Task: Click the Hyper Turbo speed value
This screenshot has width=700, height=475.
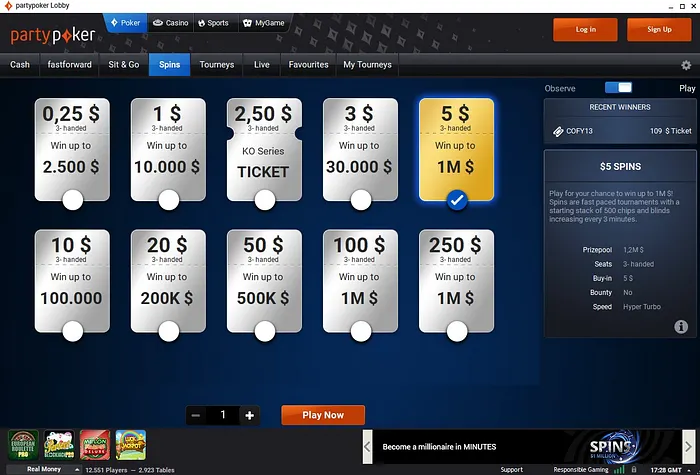Action: (642, 307)
